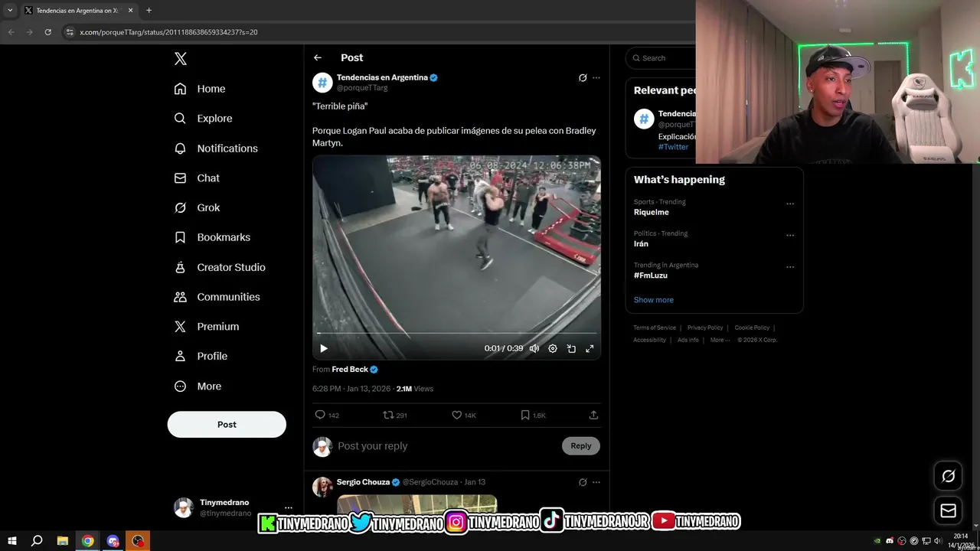Screen dimensions: 980x551
Task: Open the Explore section
Action: tap(203, 119)
